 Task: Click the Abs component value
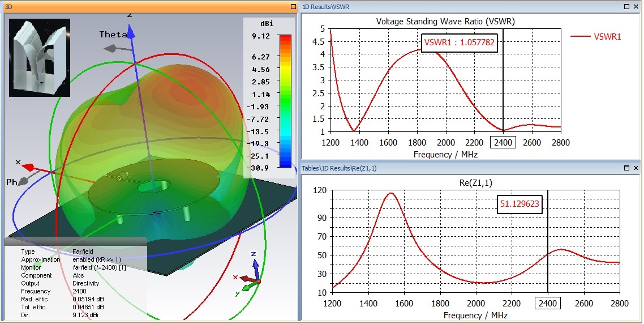coord(78,275)
